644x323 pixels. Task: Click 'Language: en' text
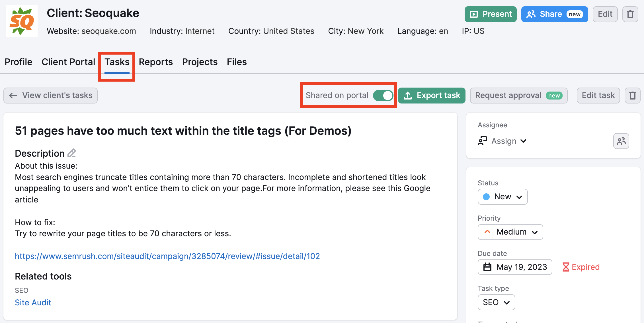(x=423, y=31)
